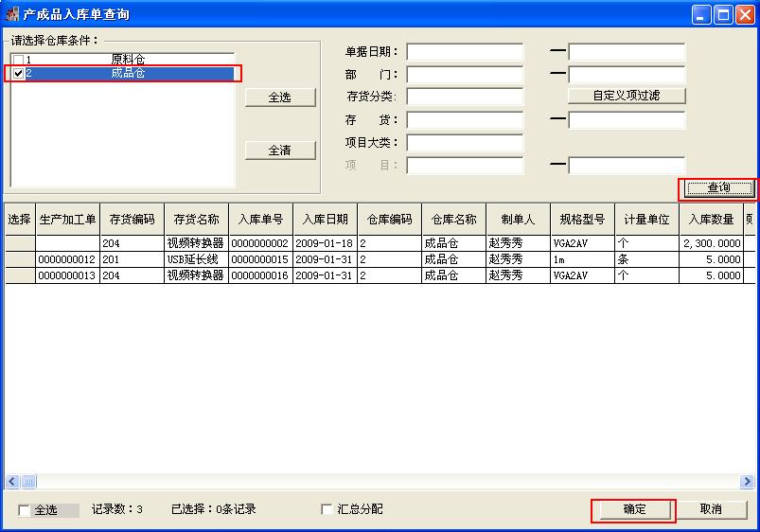Image resolution: width=760 pixels, height=532 pixels.
Task: Click the 规格型号 column header
Action: tap(583, 220)
